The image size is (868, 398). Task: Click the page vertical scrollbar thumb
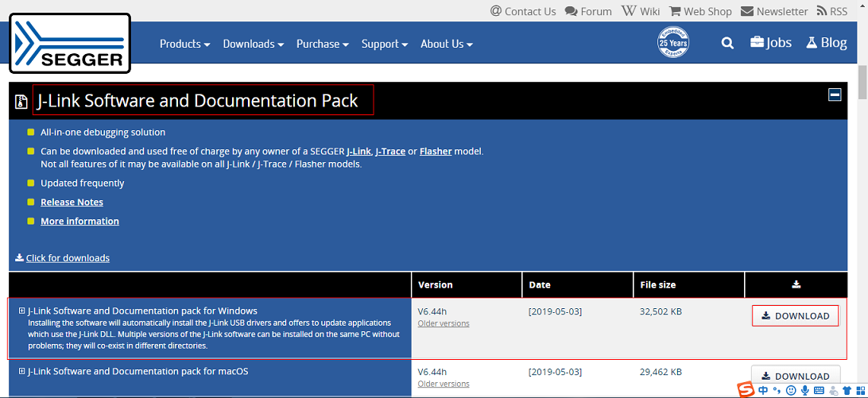click(x=862, y=83)
